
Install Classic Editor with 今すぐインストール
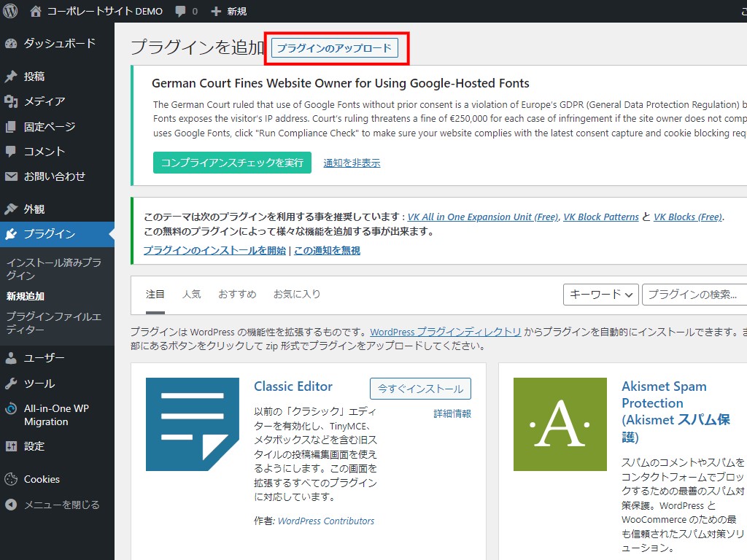[420, 389]
